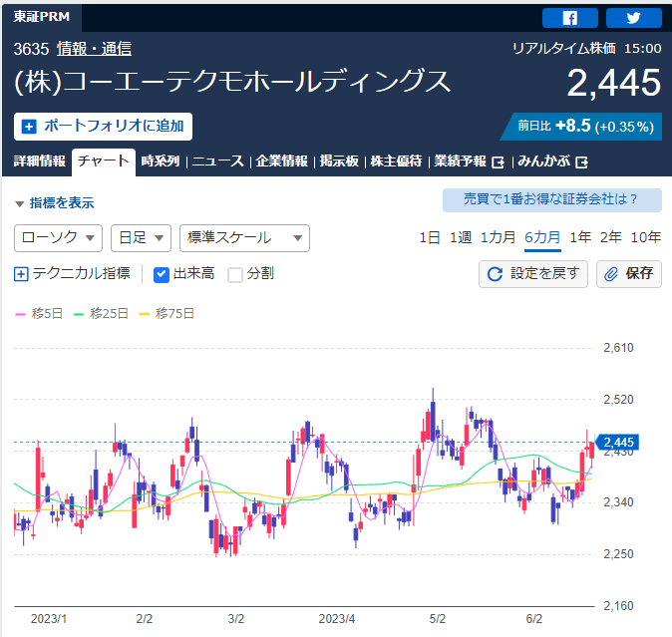Set chart range to 6カ月

point(542,237)
